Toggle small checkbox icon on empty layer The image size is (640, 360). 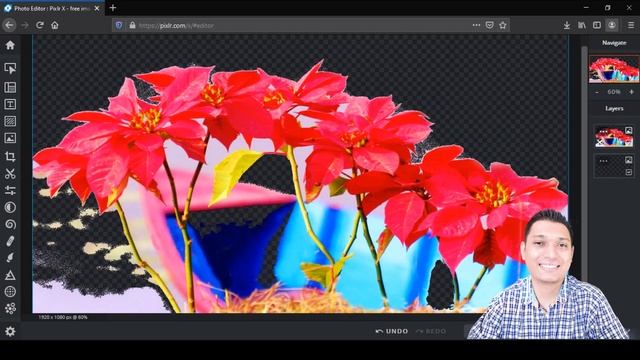pyautogui.click(x=629, y=172)
